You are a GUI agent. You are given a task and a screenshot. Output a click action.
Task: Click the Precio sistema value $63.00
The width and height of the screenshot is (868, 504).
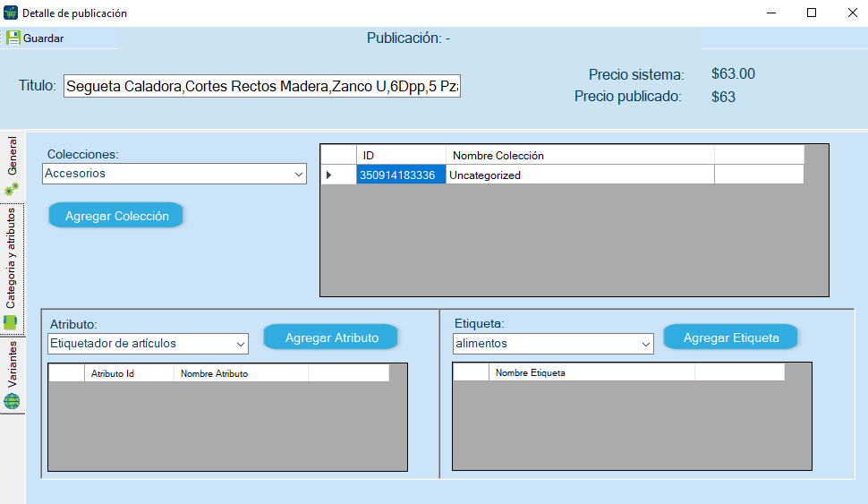[733, 73]
